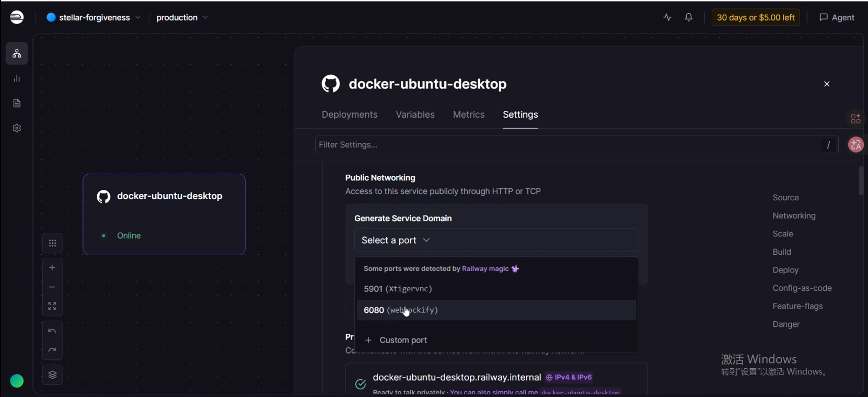Undo the last canvas change
Viewport: 868px width, 397px height.
coord(52,331)
